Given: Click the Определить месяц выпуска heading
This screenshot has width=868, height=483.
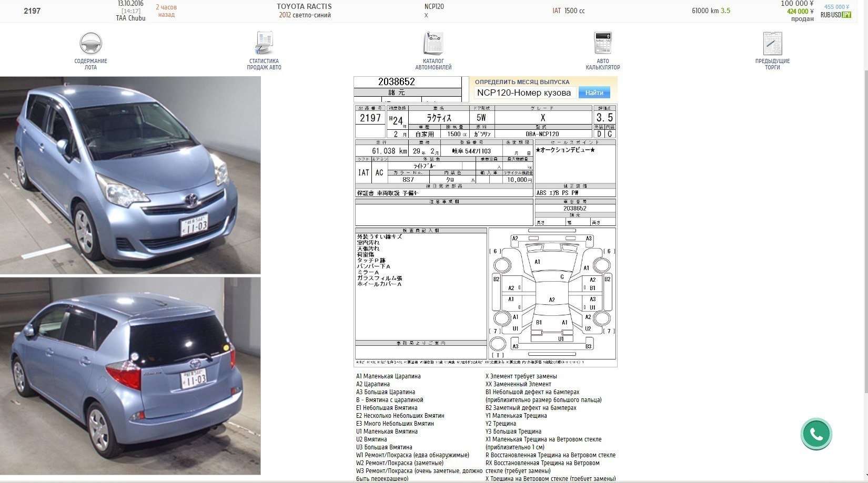Looking at the screenshot, I should coord(522,82).
